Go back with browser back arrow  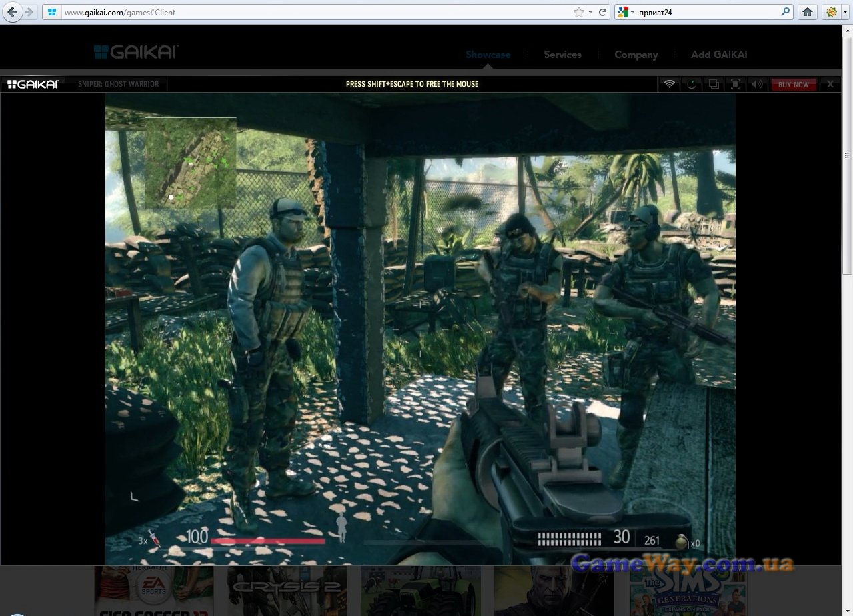click(x=13, y=12)
